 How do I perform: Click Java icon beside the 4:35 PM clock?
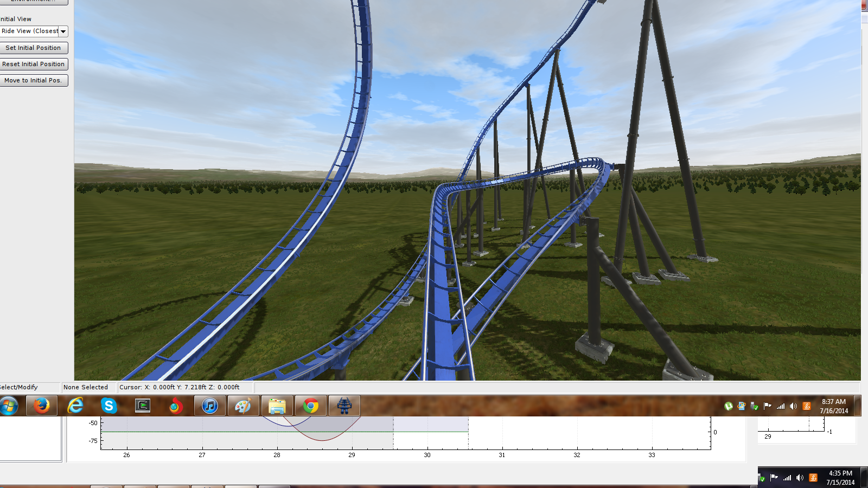[x=813, y=478]
